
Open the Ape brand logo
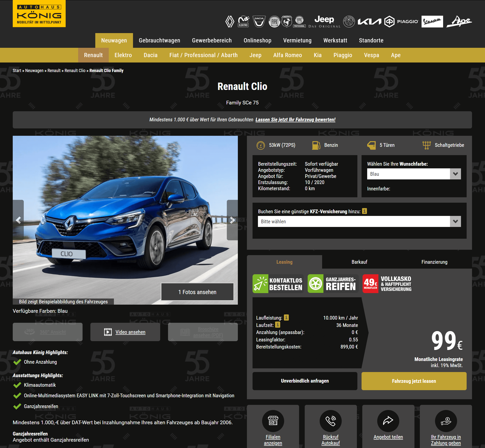click(x=459, y=22)
